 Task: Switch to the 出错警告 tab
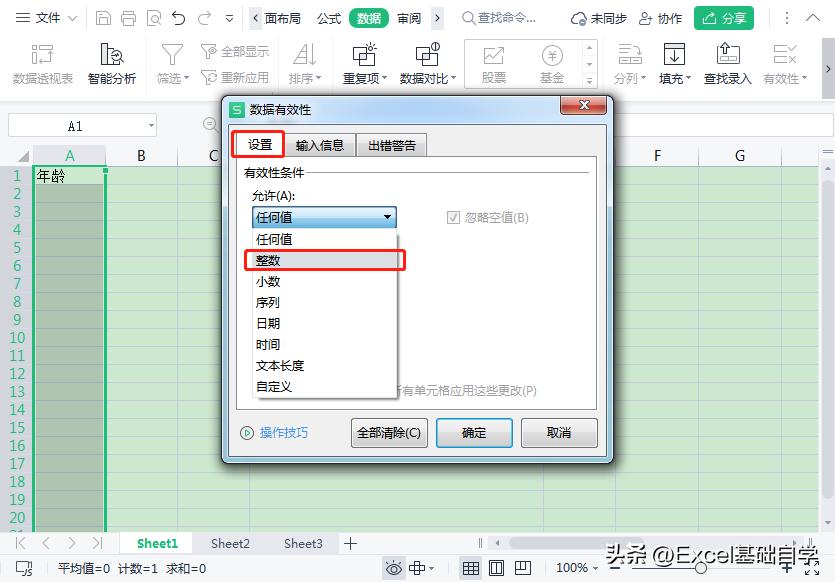pos(390,144)
